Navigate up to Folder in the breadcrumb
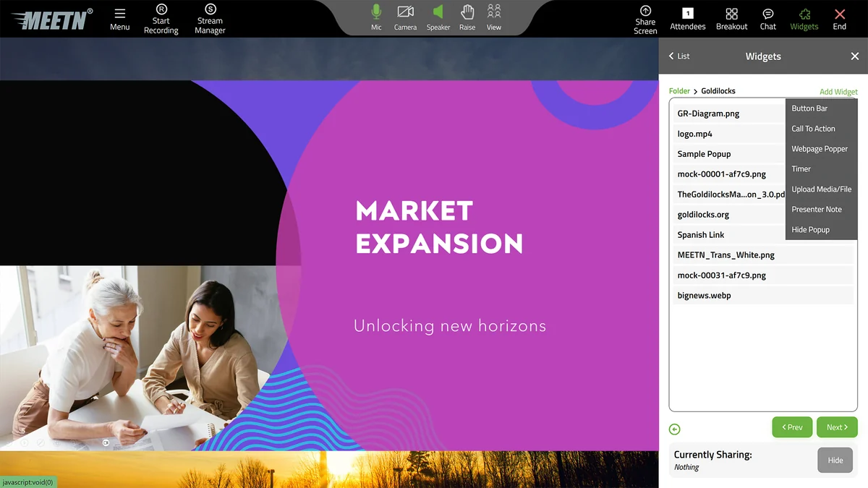The width and height of the screenshot is (868, 488). (679, 90)
